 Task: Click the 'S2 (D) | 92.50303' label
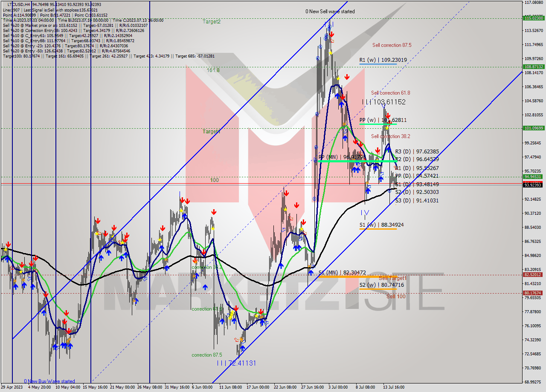(417, 192)
